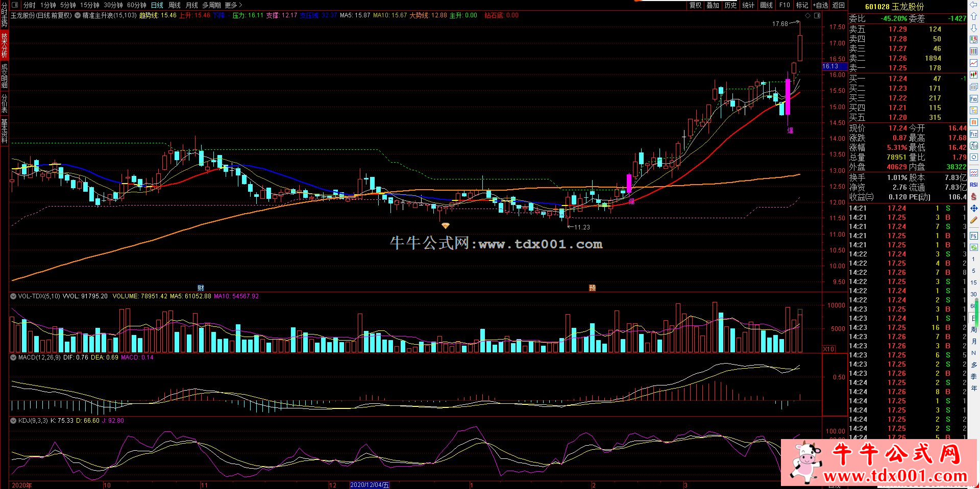Screen dimensions: 980x489
Task: Select 周 weekly period in right sidebar
Action: [974, 330]
